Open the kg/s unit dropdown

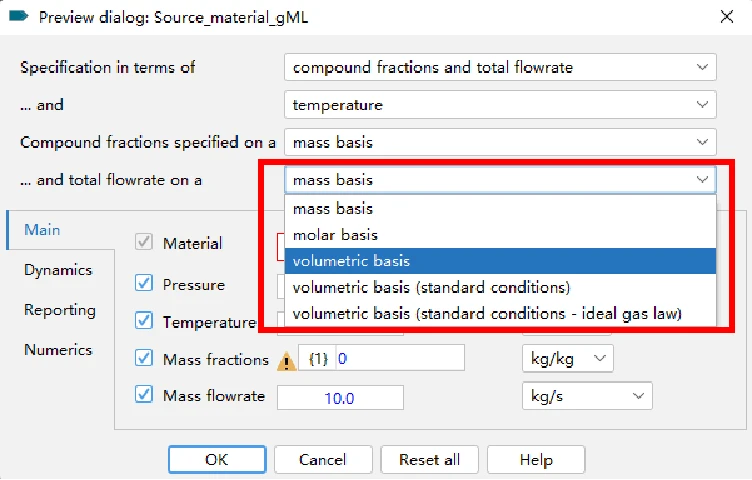(x=587, y=396)
